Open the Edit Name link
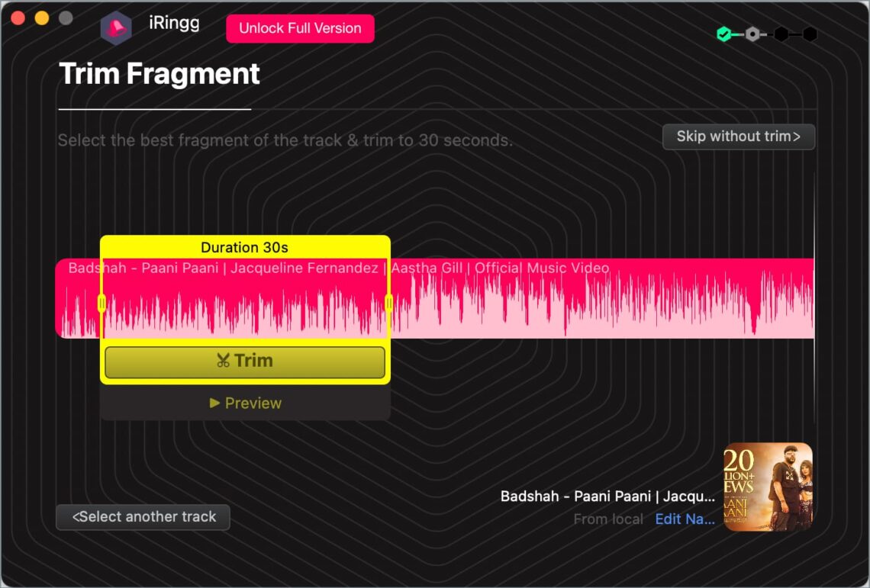Image resolution: width=870 pixels, height=588 pixels. (685, 519)
